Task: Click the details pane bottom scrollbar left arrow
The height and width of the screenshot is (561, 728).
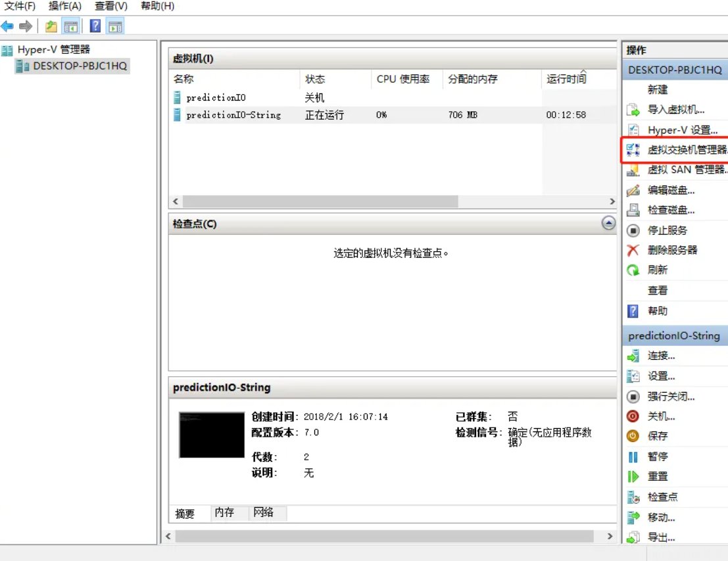Action: point(168,537)
